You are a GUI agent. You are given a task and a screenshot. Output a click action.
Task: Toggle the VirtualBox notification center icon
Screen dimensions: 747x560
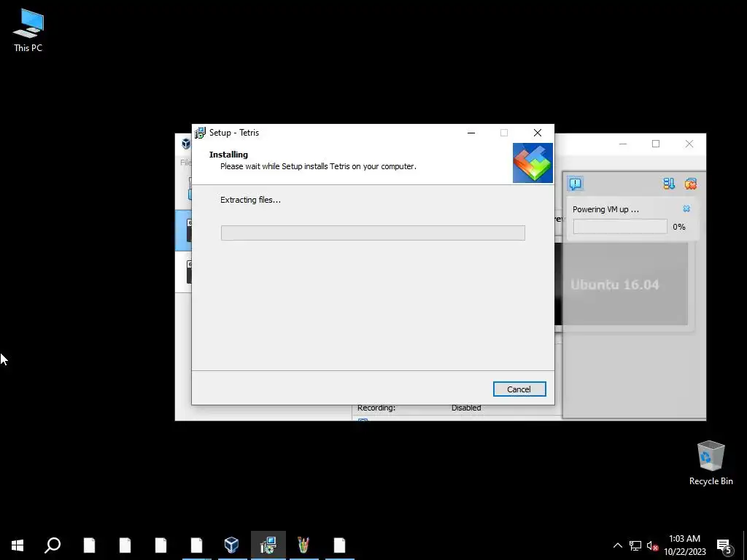tap(575, 183)
